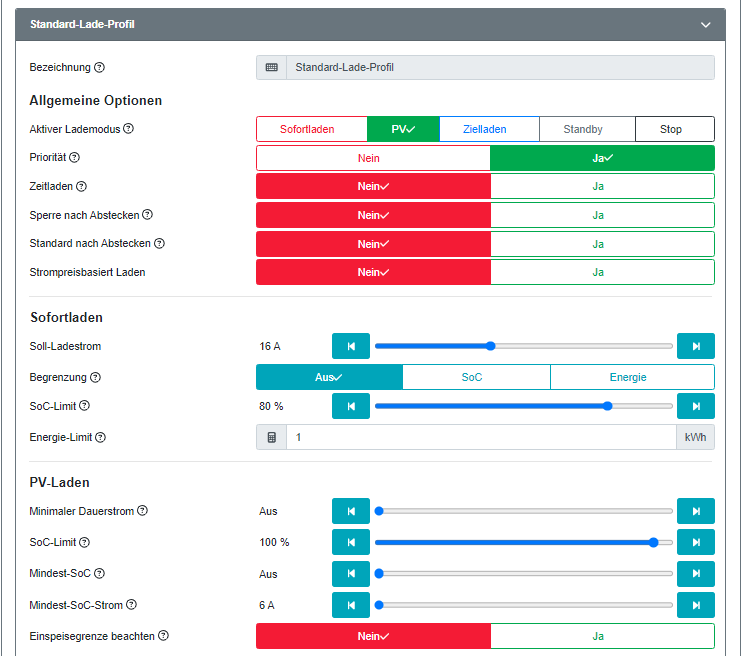Decrease Soll-Ladestrom with step-back button
Image resolution: width=745 pixels, height=656 pixels.
click(x=351, y=346)
